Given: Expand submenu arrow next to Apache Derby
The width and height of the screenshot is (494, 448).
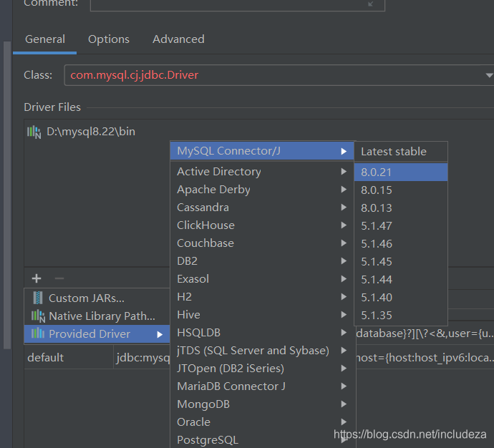Looking at the screenshot, I should 344,190.
